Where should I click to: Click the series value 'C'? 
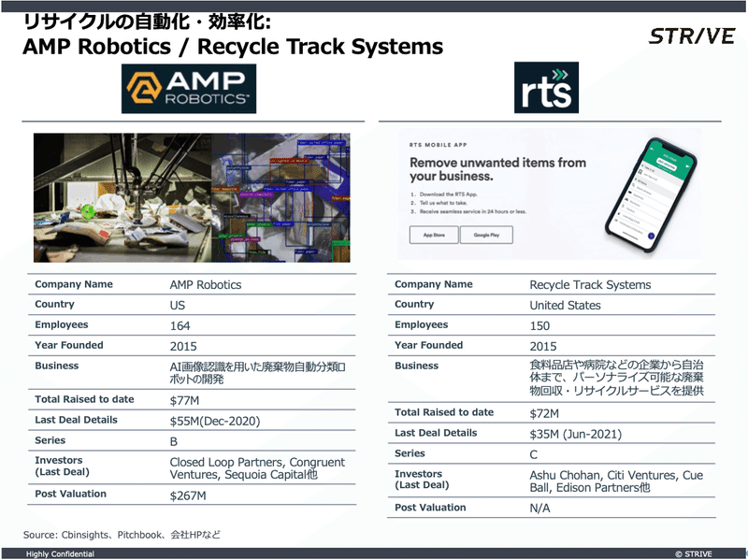coord(533,454)
